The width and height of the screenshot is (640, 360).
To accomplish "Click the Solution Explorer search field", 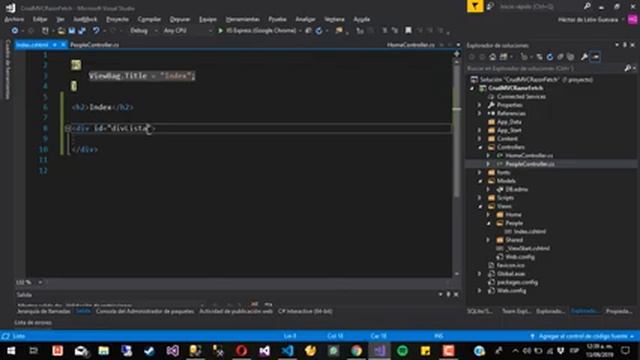I will click(x=544, y=69).
